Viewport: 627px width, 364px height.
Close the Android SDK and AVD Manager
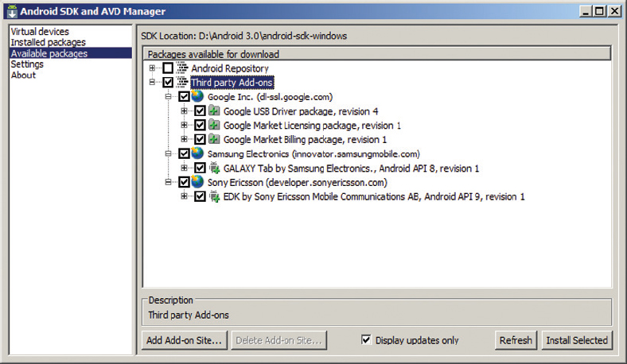tap(614, 11)
